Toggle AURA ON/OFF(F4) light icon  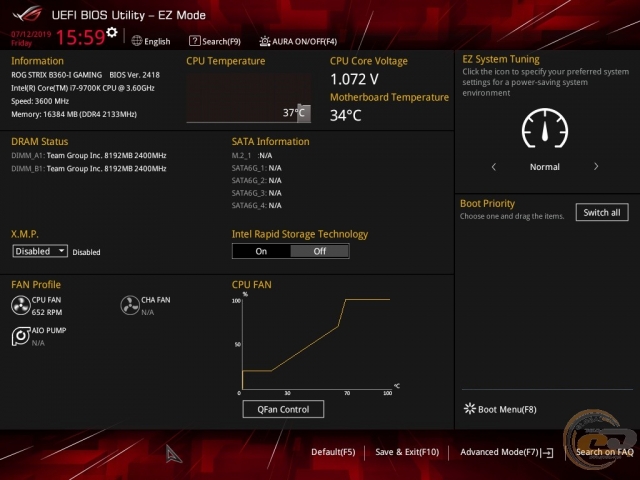(264, 41)
